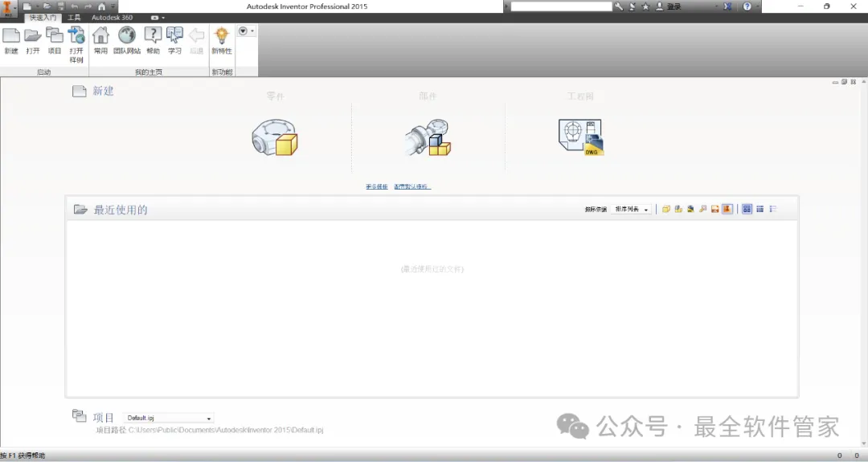Click Open folder icon in quick access toolbar
Viewport: 868px width, 462px height.
coord(47,6)
